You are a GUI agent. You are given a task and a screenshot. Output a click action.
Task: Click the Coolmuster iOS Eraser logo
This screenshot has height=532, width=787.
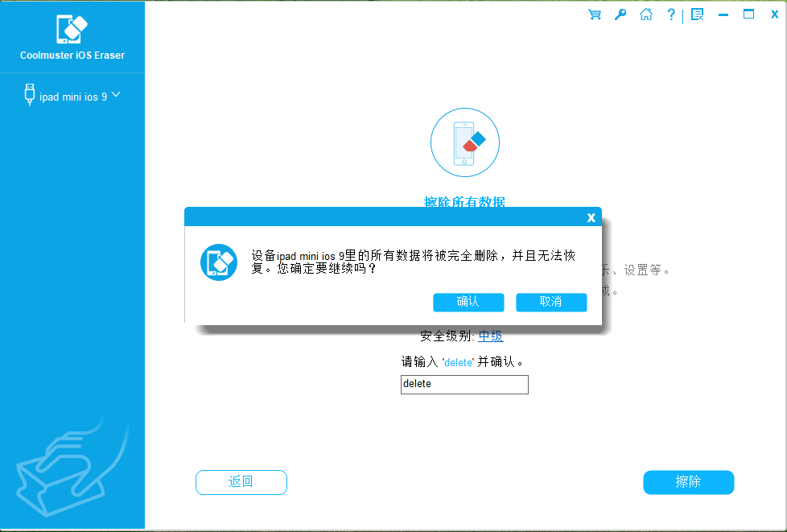coord(72,29)
